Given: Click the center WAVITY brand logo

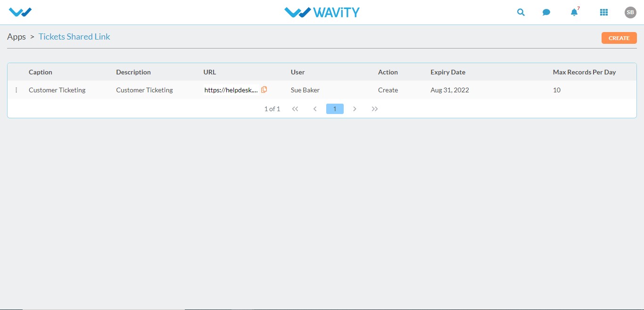Looking at the screenshot, I should (322, 12).
